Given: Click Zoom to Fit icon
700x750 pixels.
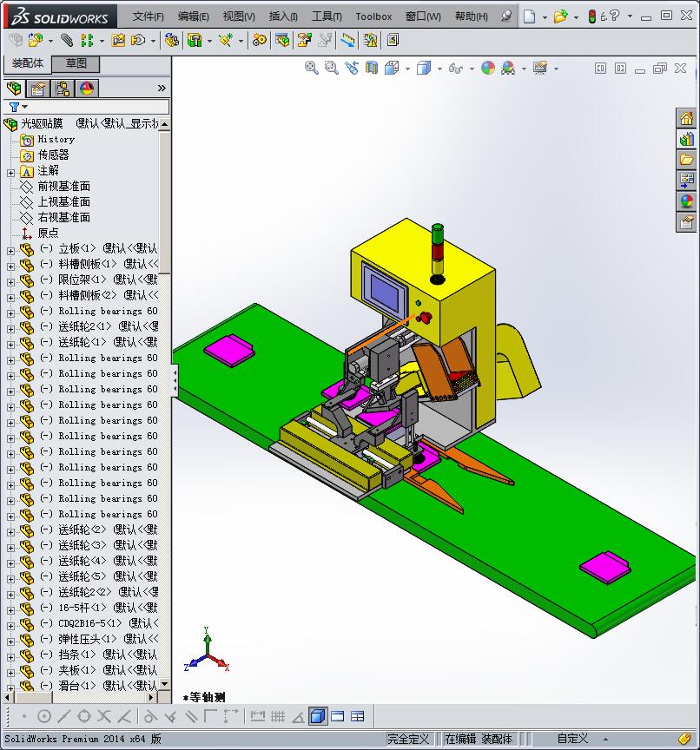Looking at the screenshot, I should 312,68.
